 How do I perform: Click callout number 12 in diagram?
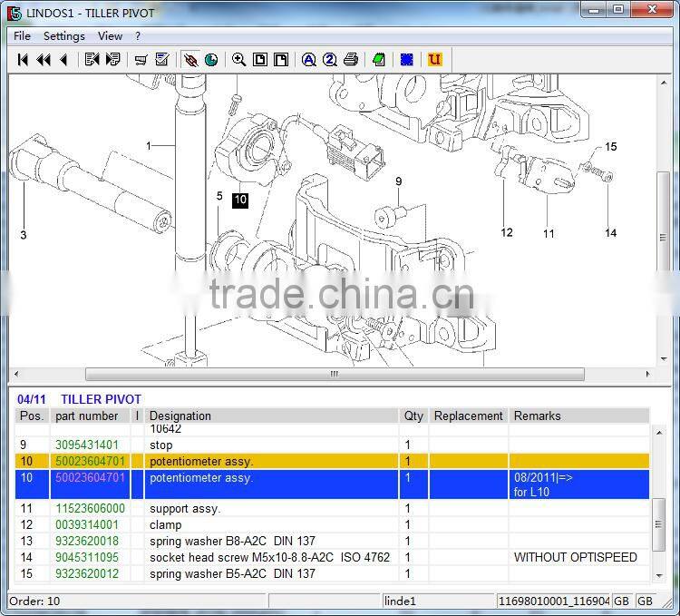(507, 232)
